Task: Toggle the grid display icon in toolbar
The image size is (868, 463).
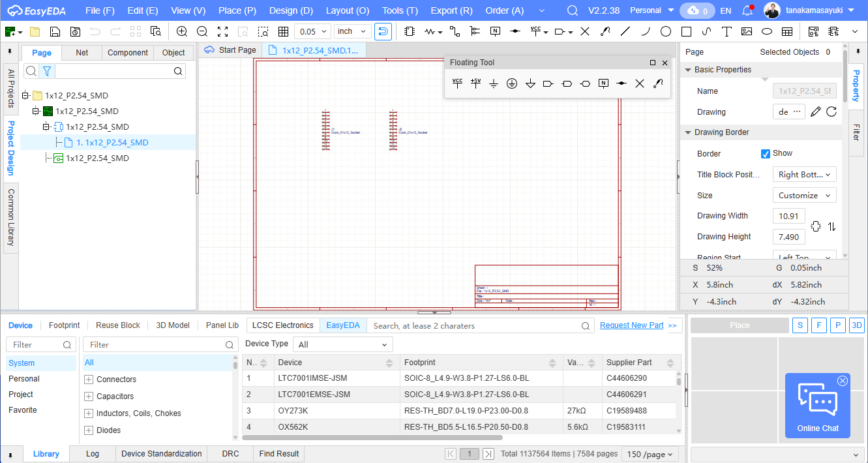Action: [283, 31]
